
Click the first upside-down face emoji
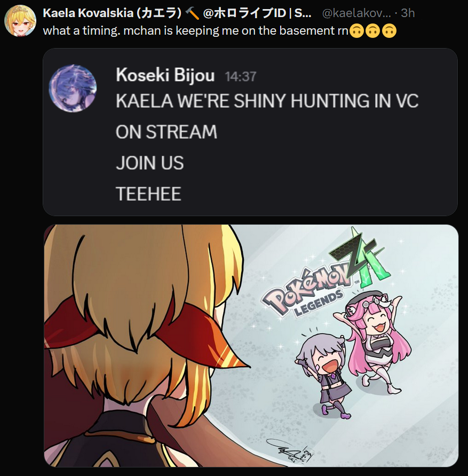point(357,30)
